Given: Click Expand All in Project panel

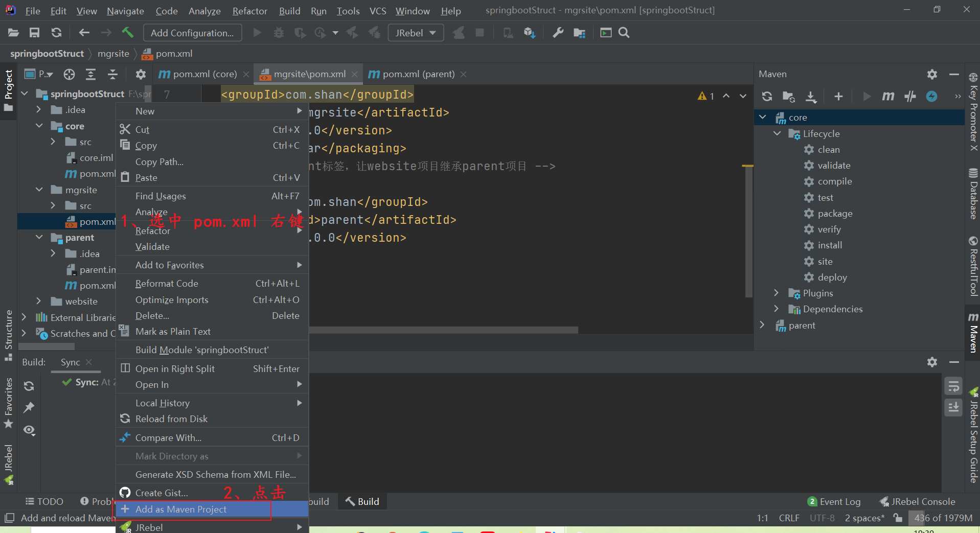Looking at the screenshot, I should point(90,75).
